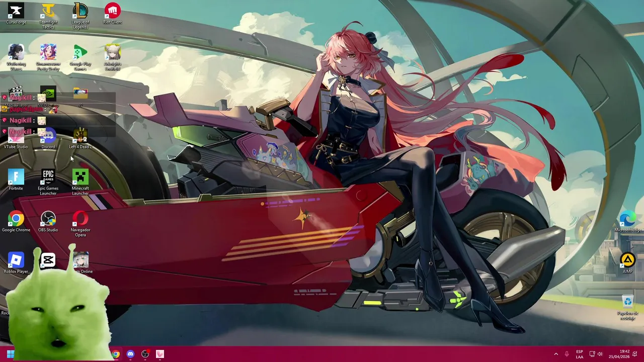Select the League of Legends shortcut

80,16
